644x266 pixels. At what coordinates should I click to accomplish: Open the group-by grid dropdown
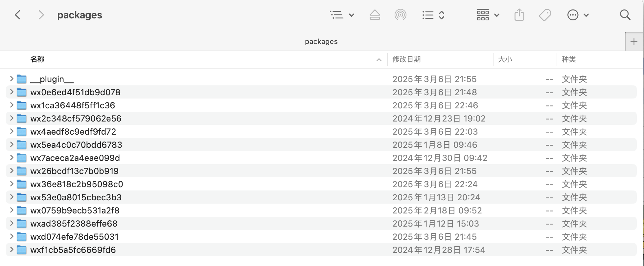pyautogui.click(x=488, y=15)
